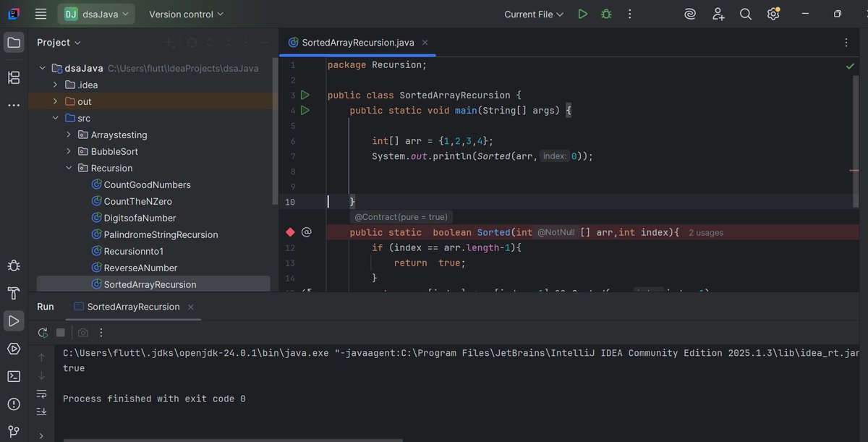Open the Version control widget
This screenshot has height=442, width=868.
pyautogui.click(x=185, y=13)
